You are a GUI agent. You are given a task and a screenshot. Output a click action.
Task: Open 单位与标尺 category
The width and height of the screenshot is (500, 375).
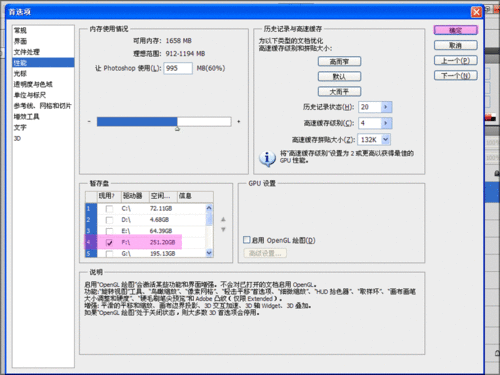pyautogui.click(x=30, y=95)
